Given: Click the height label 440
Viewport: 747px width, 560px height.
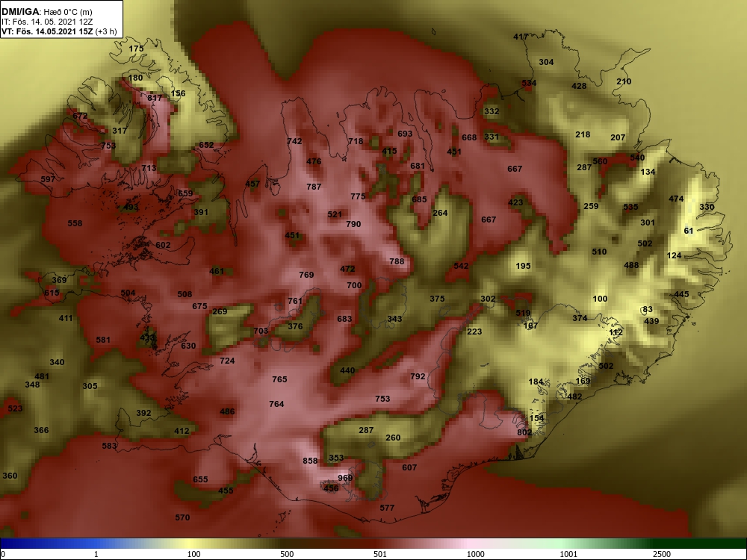Looking at the screenshot, I should tap(347, 370).
